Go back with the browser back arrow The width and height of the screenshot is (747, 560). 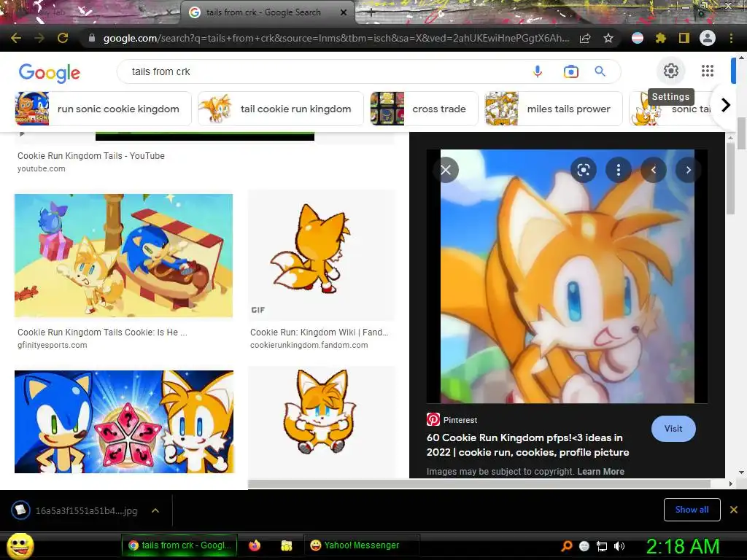point(16,38)
